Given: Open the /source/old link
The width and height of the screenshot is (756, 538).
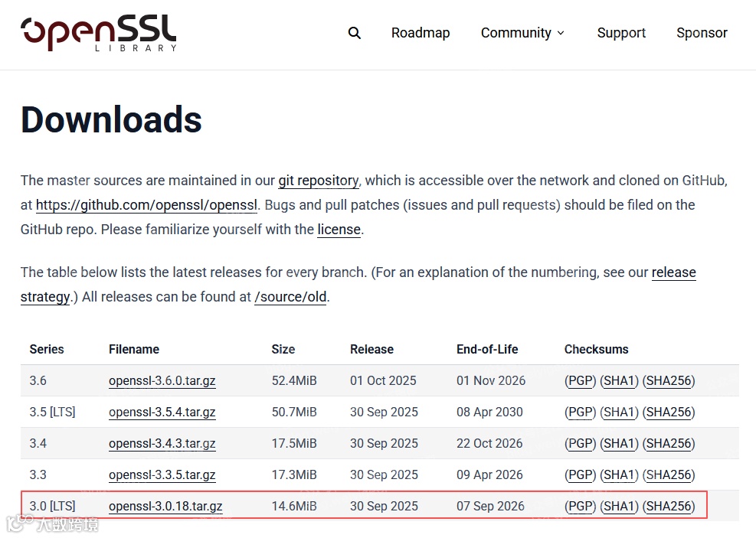Looking at the screenshot, I should pyautogui.click(x=290, y=297).
